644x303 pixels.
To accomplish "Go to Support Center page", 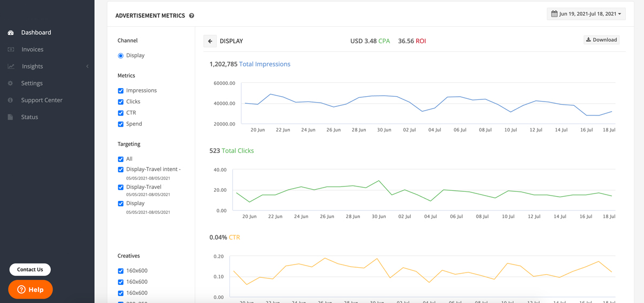I will (x=42, y=100).
